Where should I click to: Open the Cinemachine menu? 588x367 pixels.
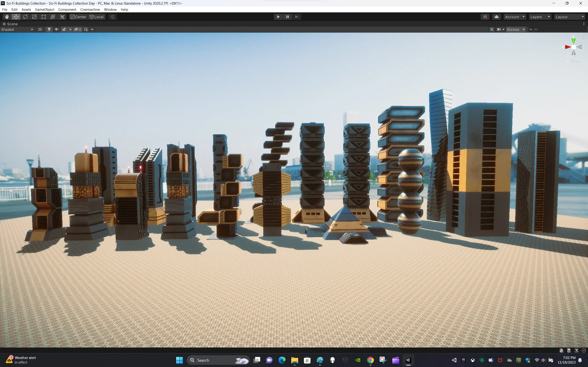coord(90,9)
